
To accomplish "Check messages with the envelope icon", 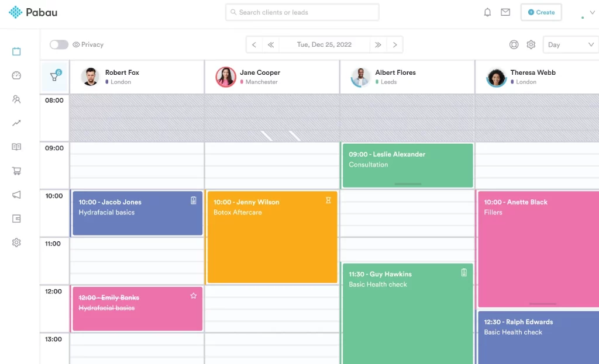I will click(505, 12).
